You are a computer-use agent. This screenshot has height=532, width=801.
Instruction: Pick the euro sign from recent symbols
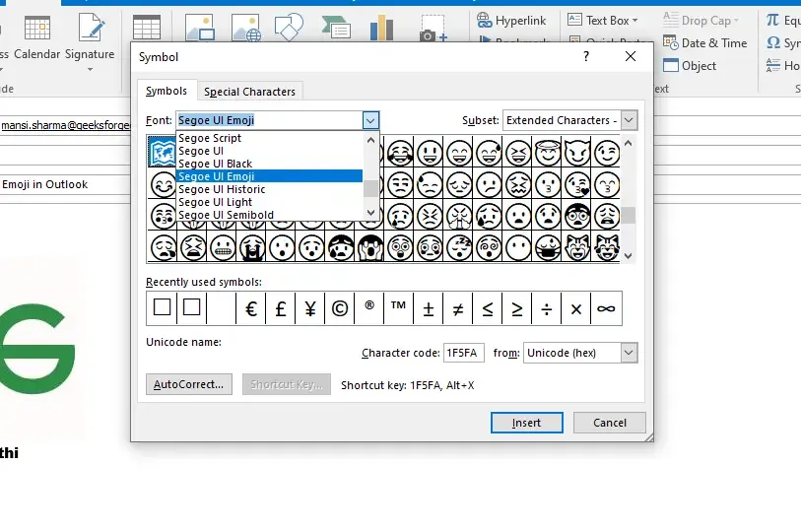tap(251, 308)
